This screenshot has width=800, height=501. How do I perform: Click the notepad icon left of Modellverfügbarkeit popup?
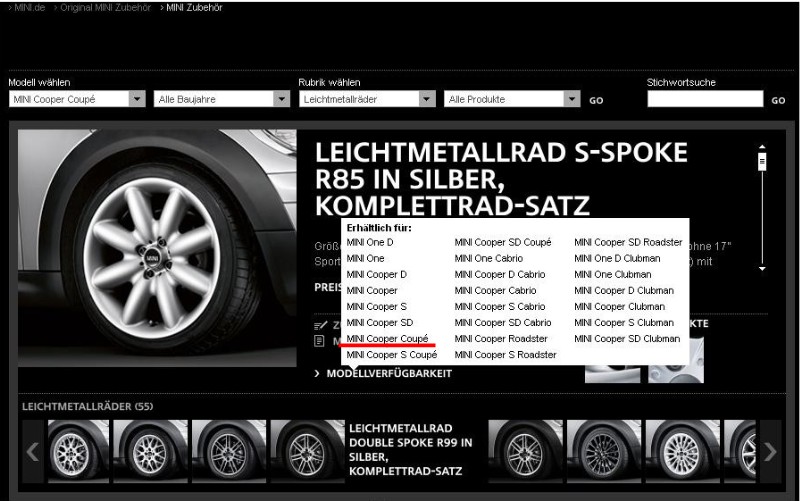coord(320,325)
